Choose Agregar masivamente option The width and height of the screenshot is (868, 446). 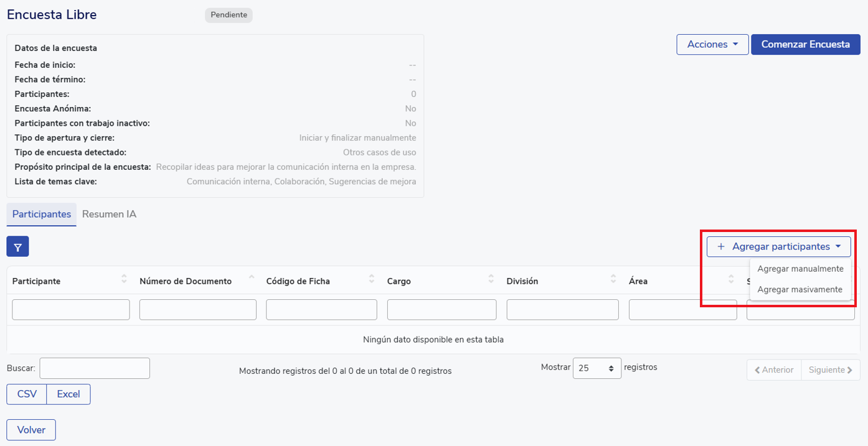(800, 289)
